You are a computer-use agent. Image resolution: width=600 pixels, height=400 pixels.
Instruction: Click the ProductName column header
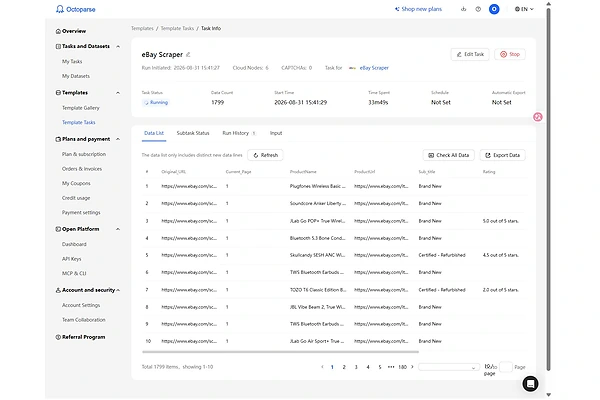(x=303, y=172)
